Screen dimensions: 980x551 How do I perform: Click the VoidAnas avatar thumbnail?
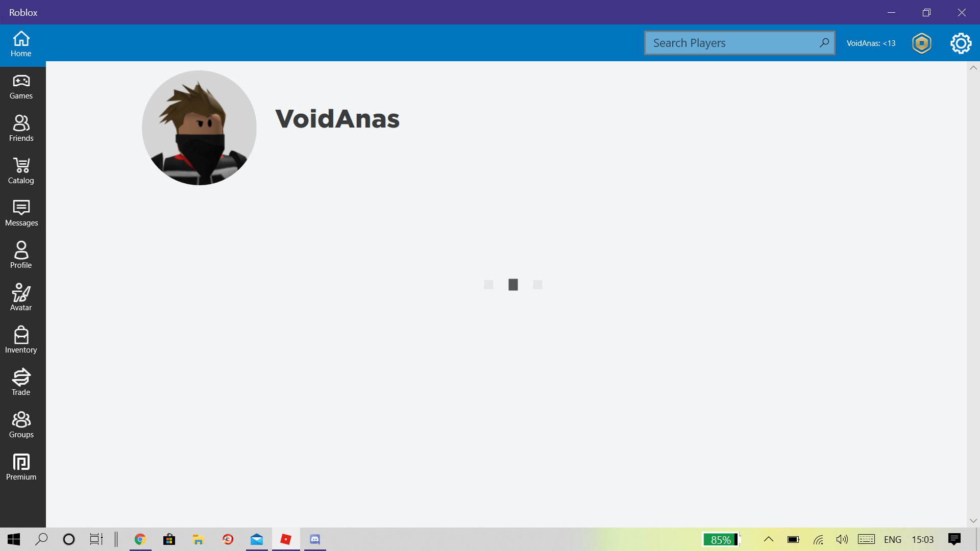pyautogui.click(x=199, y=128)
